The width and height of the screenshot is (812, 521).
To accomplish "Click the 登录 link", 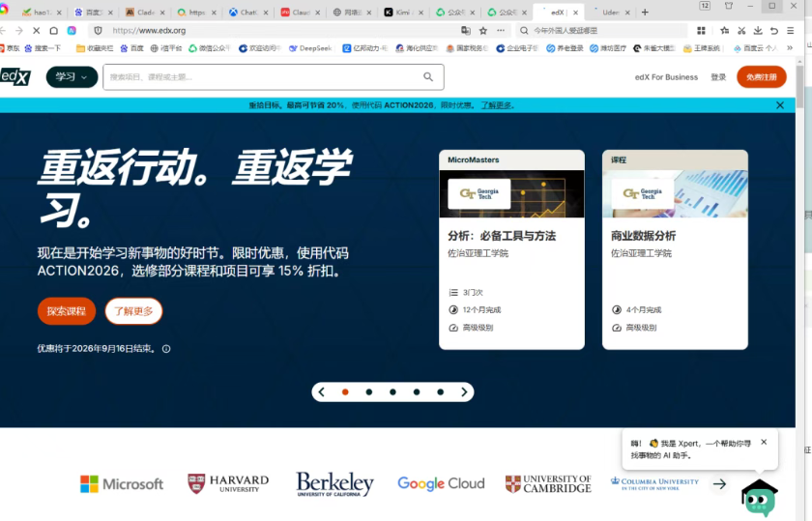I will [x=718, y=77].
